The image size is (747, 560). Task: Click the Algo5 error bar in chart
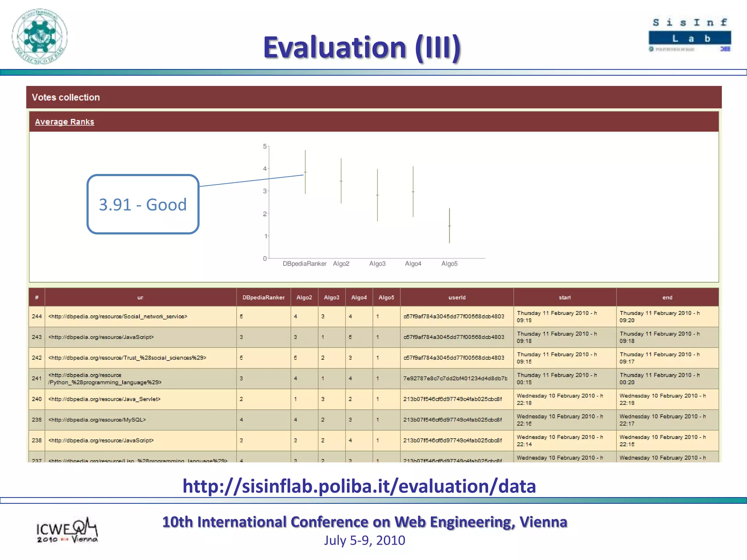coord(449,226)
